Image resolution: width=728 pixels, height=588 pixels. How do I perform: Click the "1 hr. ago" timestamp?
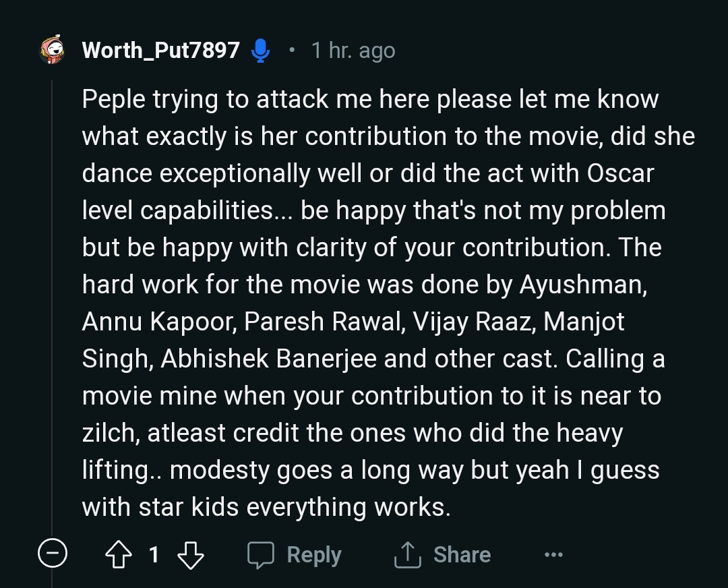pos(353,51)
